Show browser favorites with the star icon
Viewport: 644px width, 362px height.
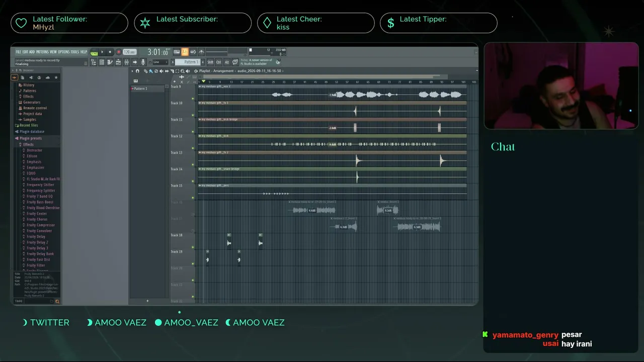point(56,77)
